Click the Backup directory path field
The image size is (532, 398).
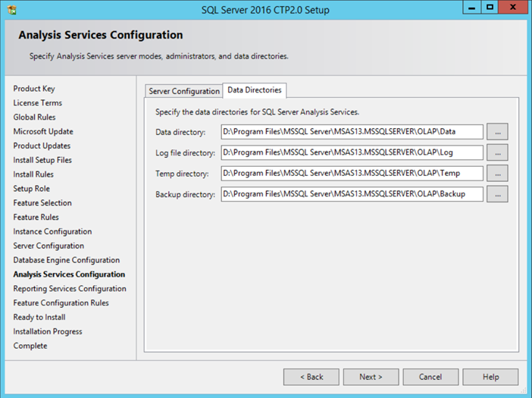coord(352,194)
